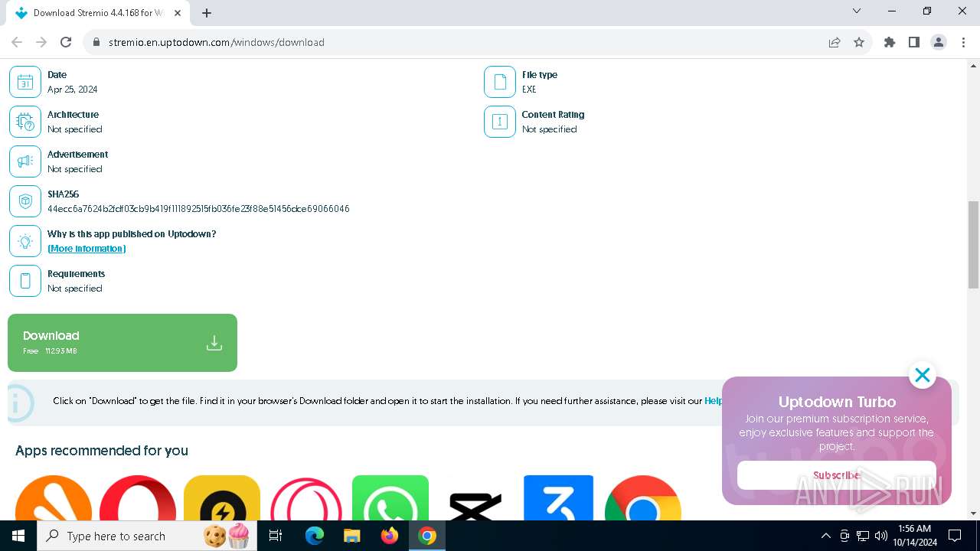The height and width of the screenshot is (551, 980).
Task: Open the yellow lightning bolt recommended app
Action: 222,498
